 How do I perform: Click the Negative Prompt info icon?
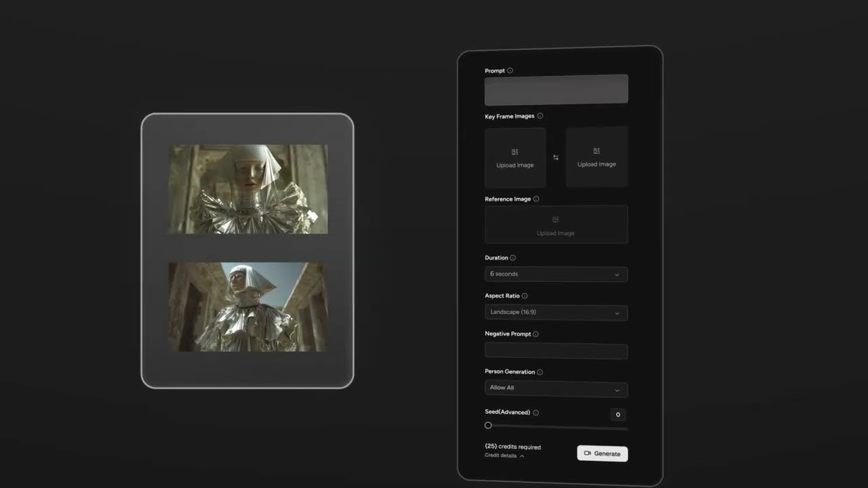[536, 334]
